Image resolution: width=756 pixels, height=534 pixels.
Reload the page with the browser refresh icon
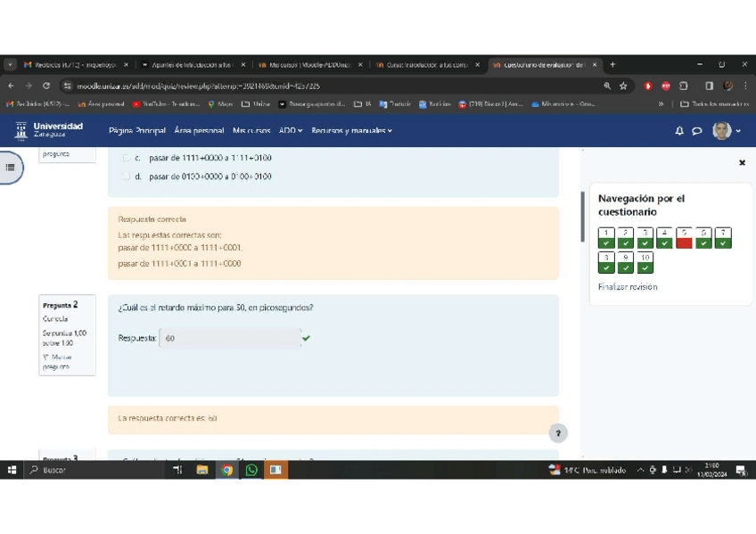(46, 86)
